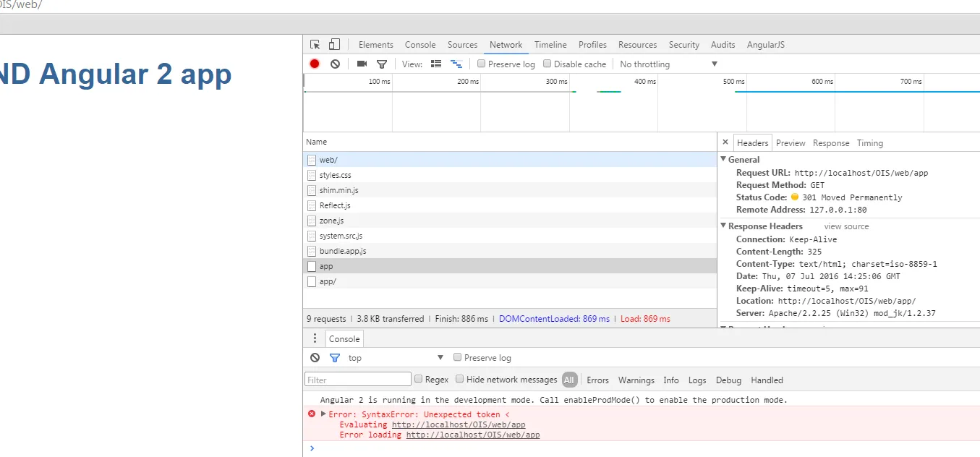Click file icon of styles.css request
980x457 pixels.
point(312,175)
